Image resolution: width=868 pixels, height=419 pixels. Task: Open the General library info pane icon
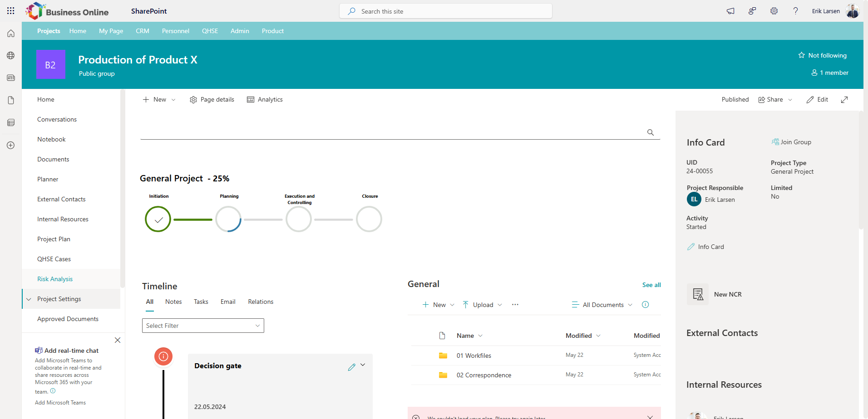pyautogui.click(x=645, y=305)
